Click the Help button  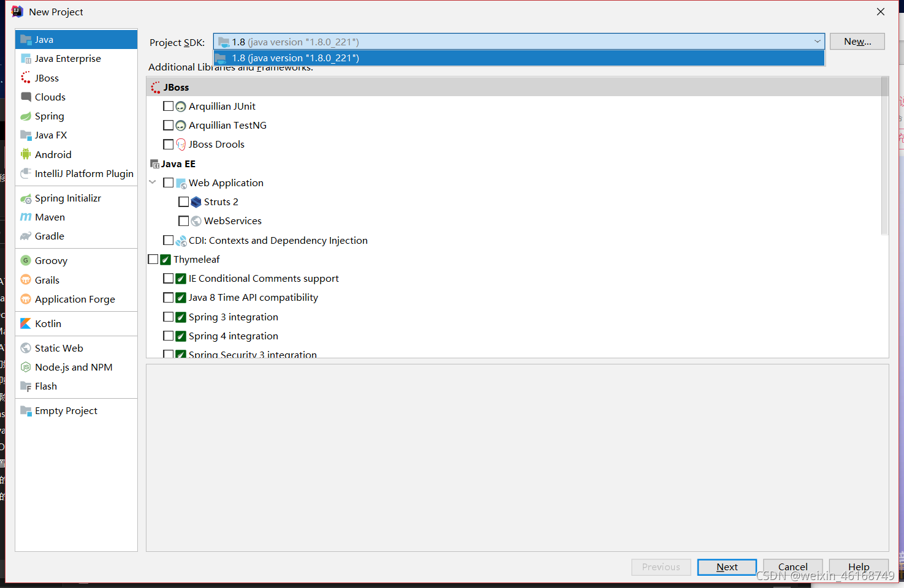pos(859,567)
